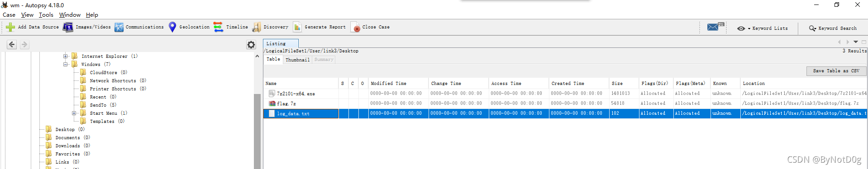Maximize the Listing panel
The height and width of the screenshot is (169, 868).
(864, 42)
